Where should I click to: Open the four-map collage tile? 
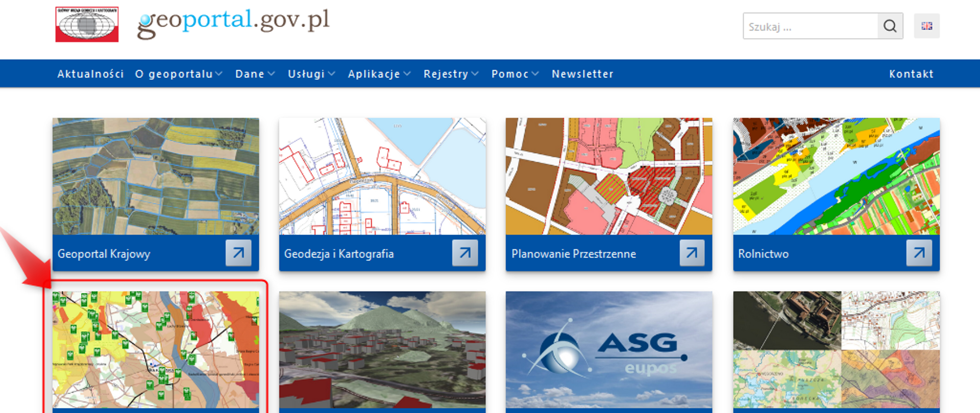[x=837, y=350]
